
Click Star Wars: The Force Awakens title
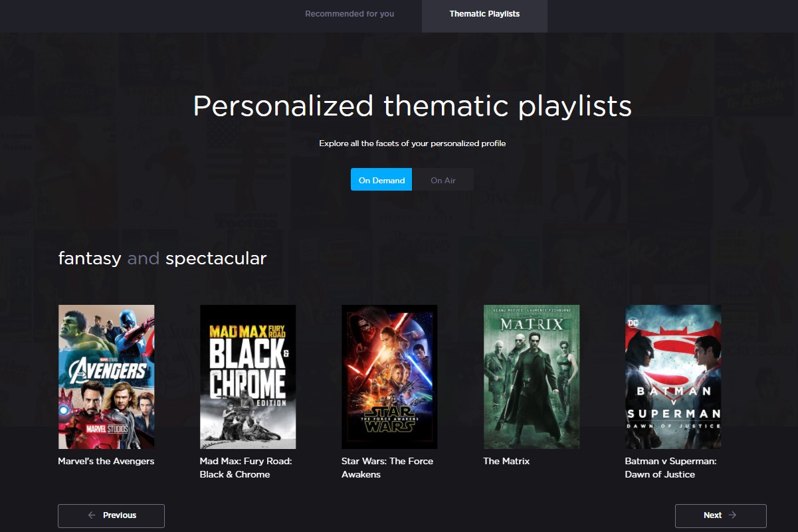387,468
